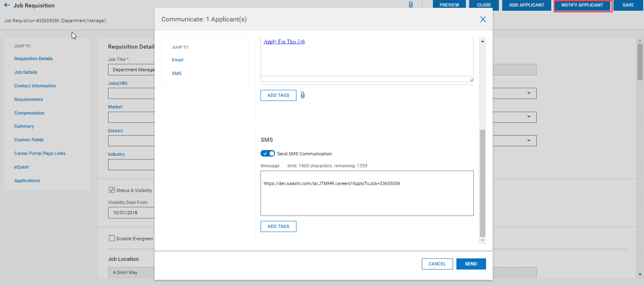Click the NOTIFY APPLICANT button
This screenshot has height=286, width=644.
tap(582, 5)
